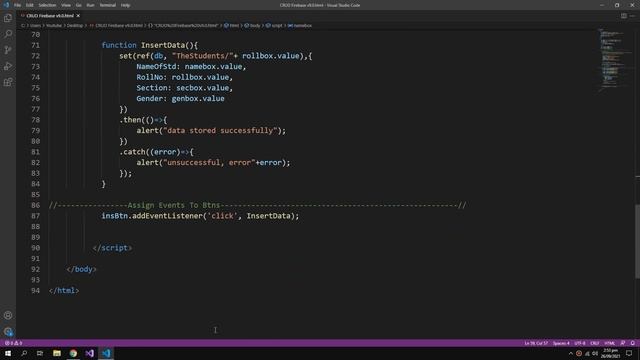Click the Desktop breadcrumb folder

pyautogui.click(x=75, y=25)
